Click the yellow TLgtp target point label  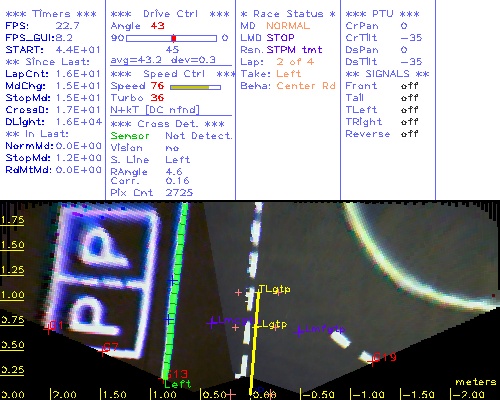(x=275, y=289)
